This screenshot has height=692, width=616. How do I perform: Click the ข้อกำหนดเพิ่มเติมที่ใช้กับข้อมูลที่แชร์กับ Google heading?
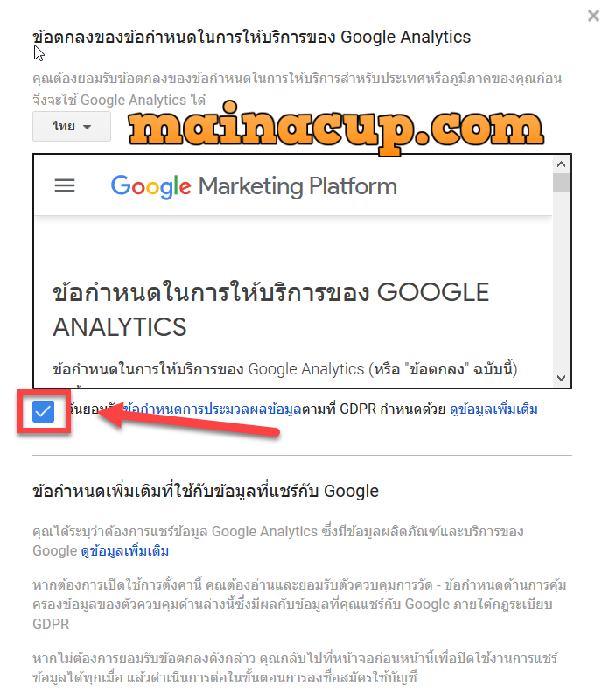(x=206, y=491)
